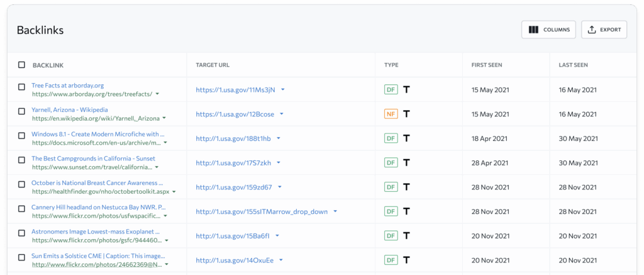Click the T icon in Cannery Hill headland row
Image resolution: width=644 pixels, height=275 pixels.
tap(407, 211)
